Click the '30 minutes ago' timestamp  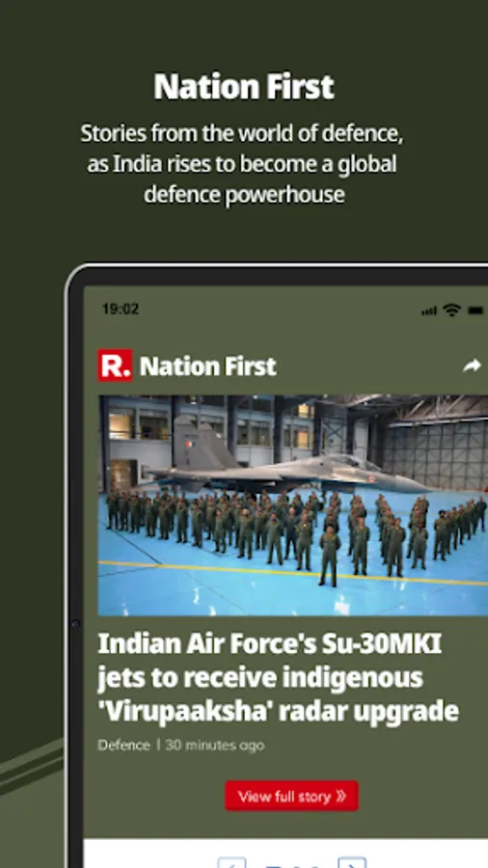215,746
